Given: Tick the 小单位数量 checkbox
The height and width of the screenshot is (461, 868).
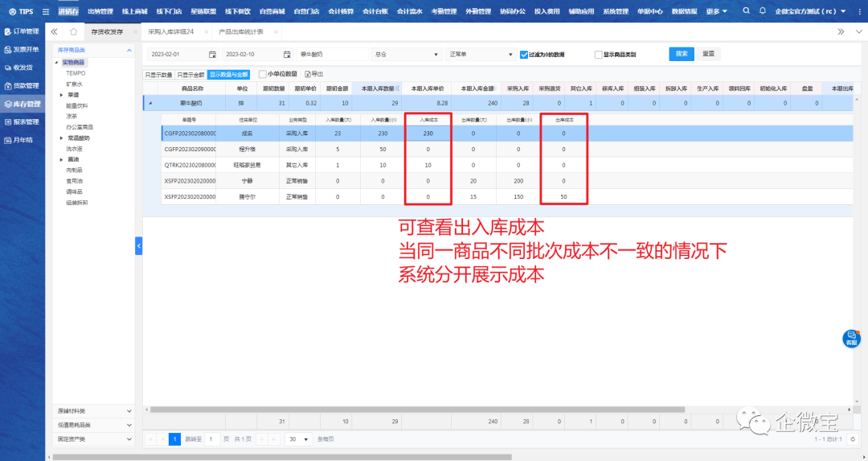Looking at the screenshot, I should tap(262, 74).
